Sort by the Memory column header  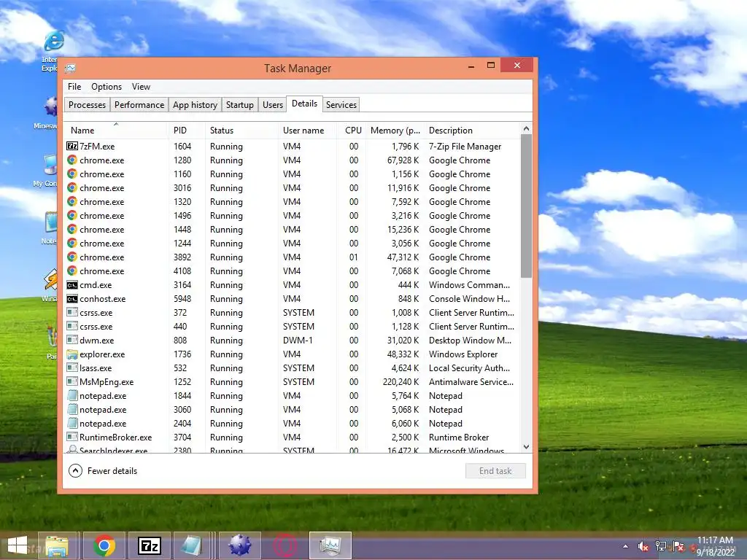coord(395,130)
